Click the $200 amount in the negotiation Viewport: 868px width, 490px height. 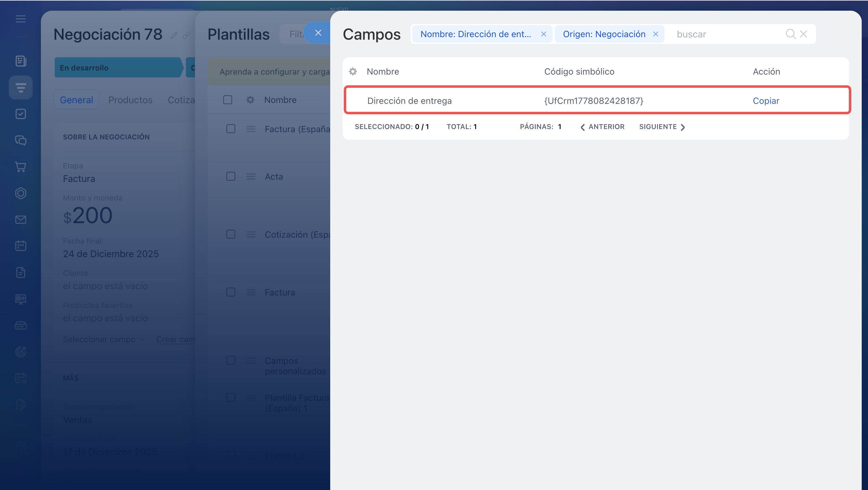click(x=88, y=216)
